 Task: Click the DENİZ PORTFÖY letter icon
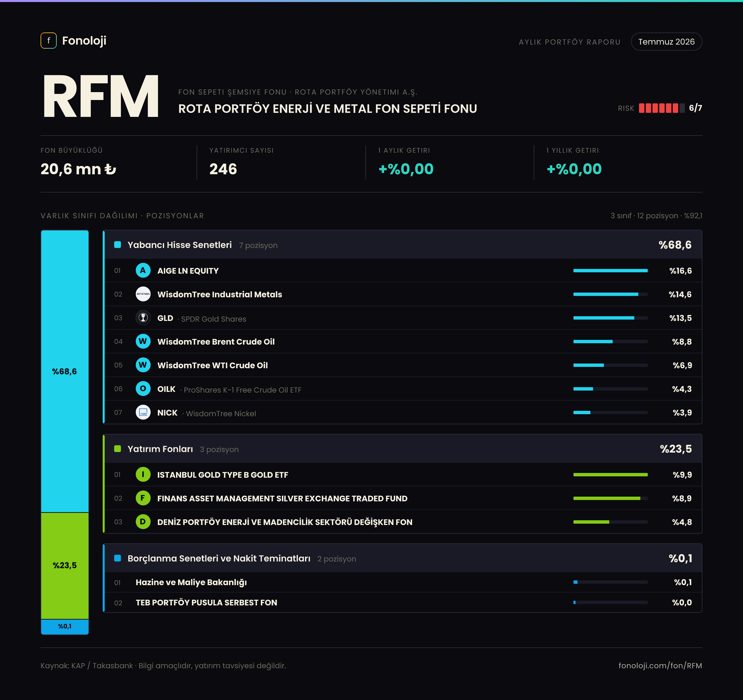(x=143, y=522)
